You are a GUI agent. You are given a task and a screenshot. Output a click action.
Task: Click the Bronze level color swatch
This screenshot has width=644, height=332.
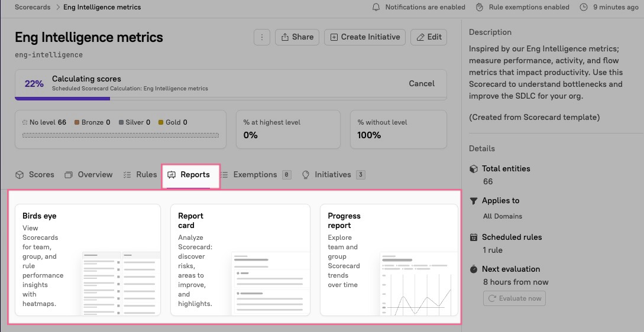[76, 122]
